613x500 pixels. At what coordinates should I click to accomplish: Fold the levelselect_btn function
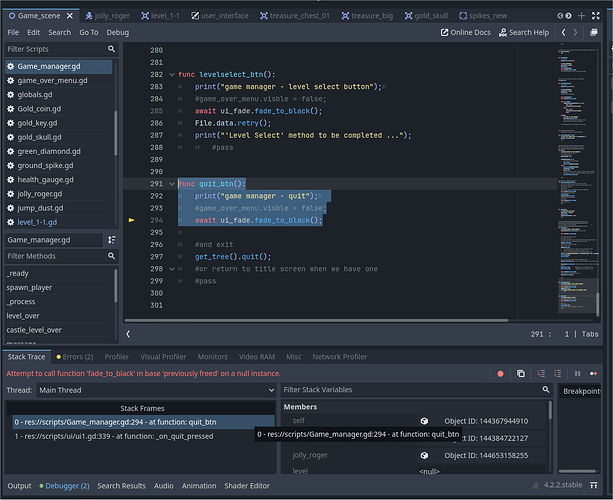[172, 74]
